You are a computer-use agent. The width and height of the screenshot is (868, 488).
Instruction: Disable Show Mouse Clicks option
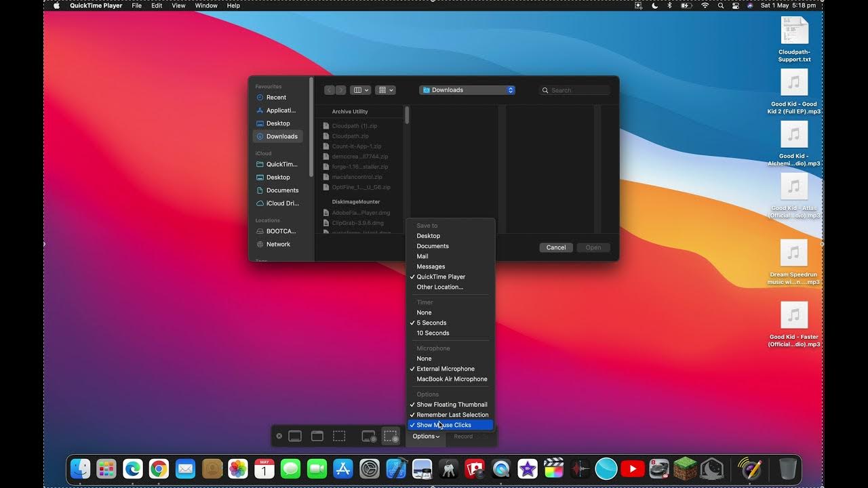pyautogui.click(x=451, y=425)
